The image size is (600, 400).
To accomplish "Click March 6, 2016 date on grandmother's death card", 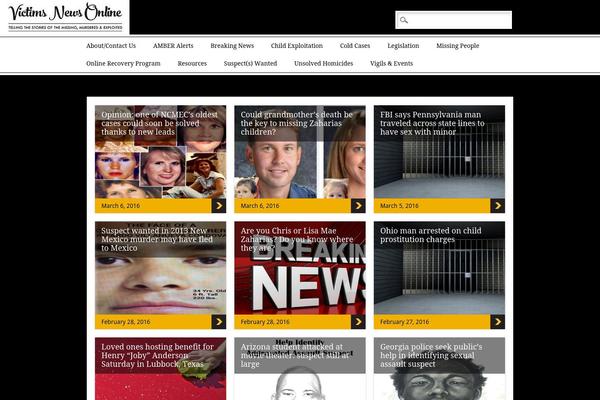I will (x=260, y=206).
